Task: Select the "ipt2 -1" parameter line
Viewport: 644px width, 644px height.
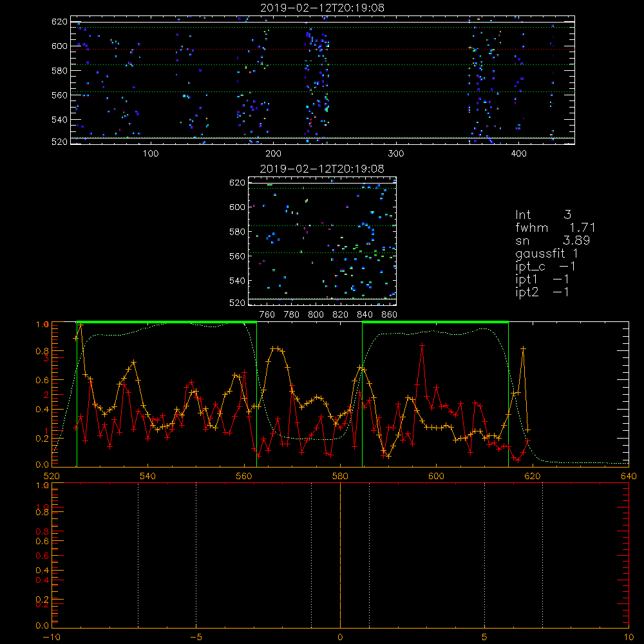Action: [542, 292]
